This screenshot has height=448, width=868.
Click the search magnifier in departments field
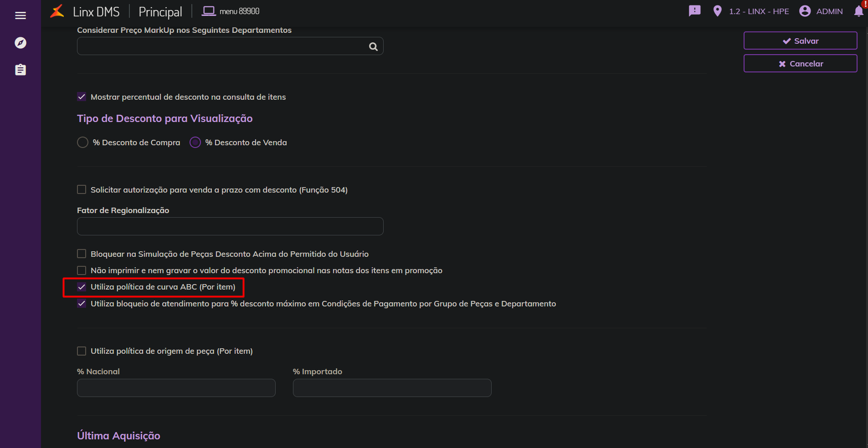[x=373, y=46]
